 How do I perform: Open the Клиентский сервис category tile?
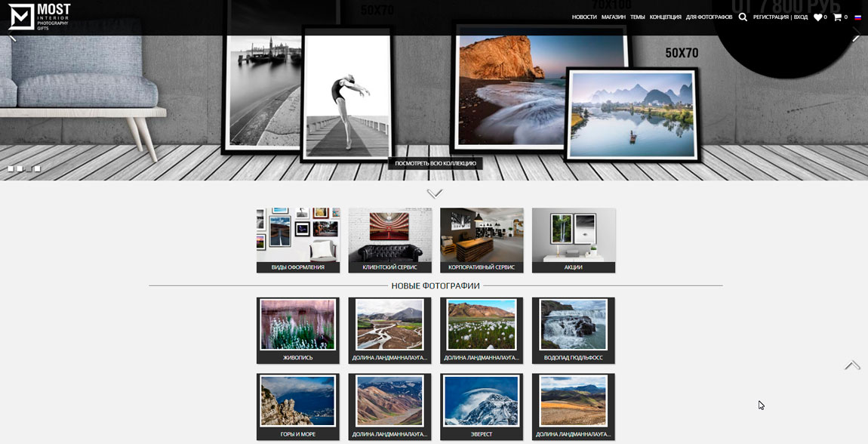point(389,240)
